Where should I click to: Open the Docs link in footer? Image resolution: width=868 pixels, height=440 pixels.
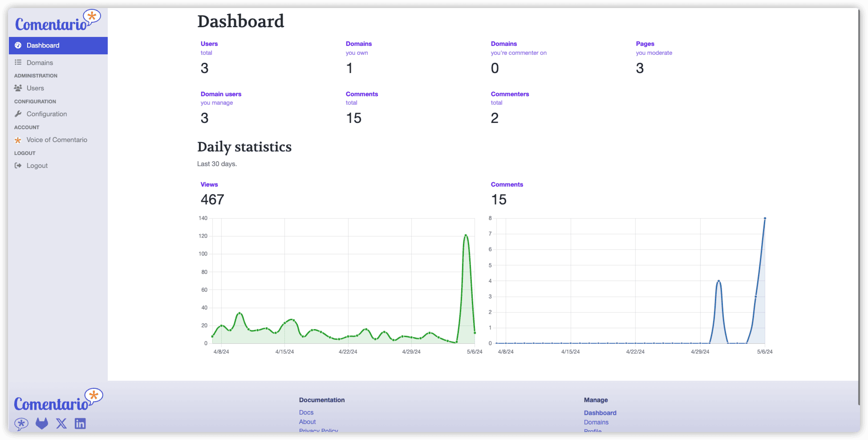click(x=306, y=412)
